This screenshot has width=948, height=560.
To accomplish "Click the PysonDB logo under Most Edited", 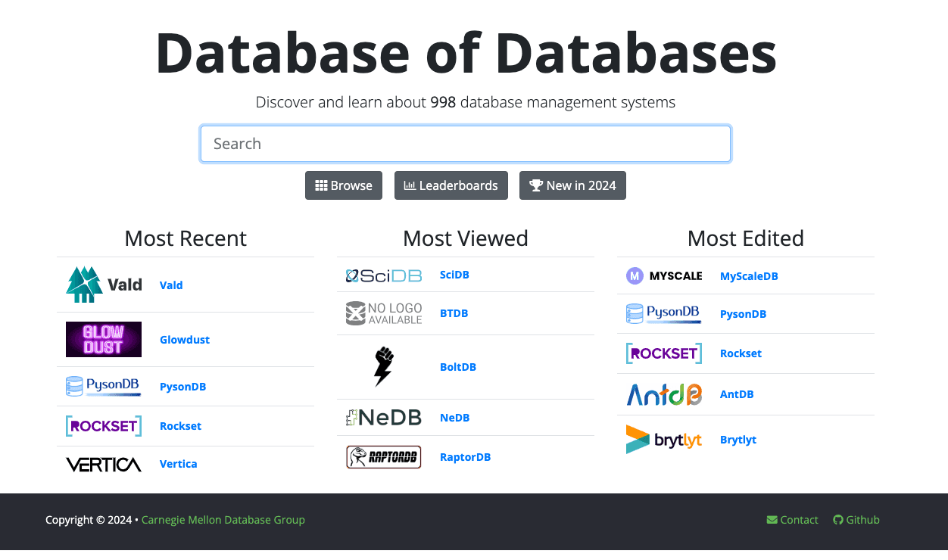I will (x=664, y=314).
